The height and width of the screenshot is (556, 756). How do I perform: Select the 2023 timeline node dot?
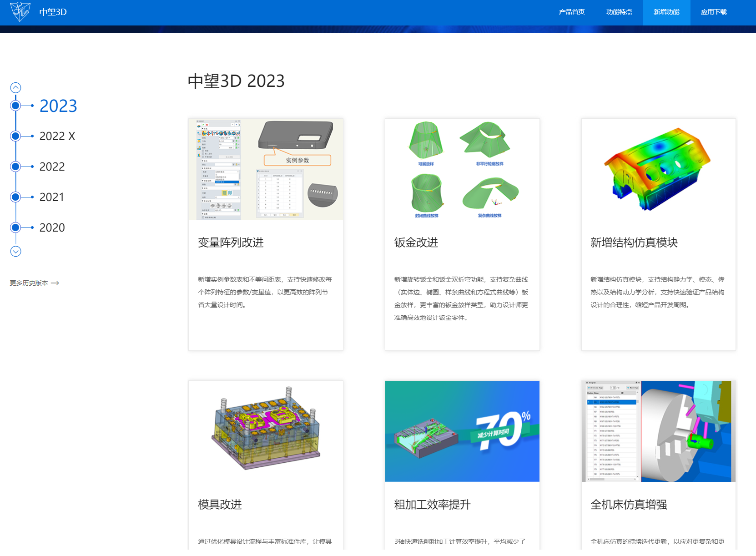15,106
